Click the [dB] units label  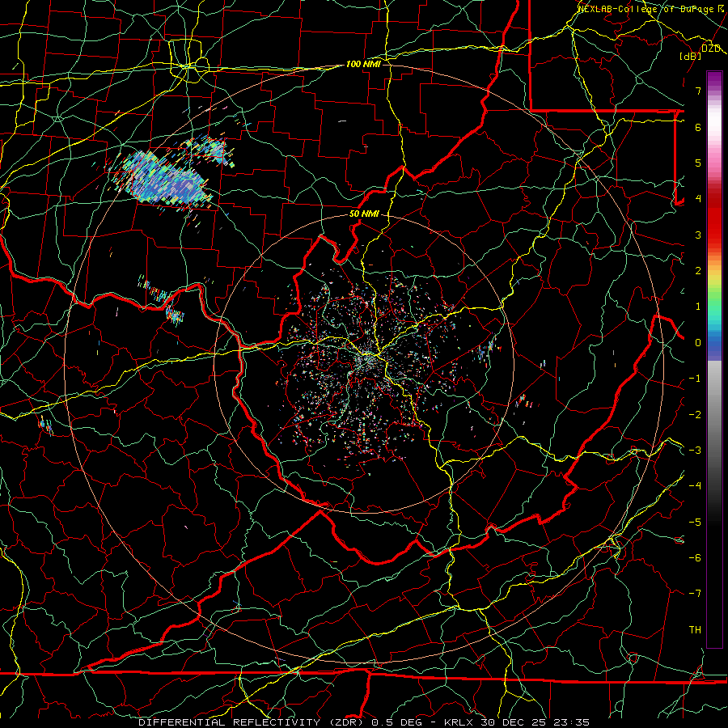click(691, 56)
